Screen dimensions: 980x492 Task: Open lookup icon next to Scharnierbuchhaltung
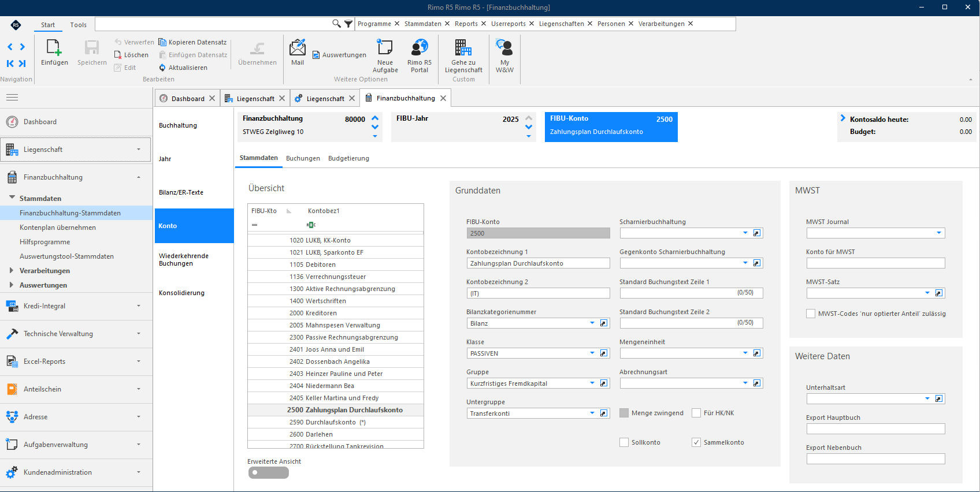tap(757, 233)
